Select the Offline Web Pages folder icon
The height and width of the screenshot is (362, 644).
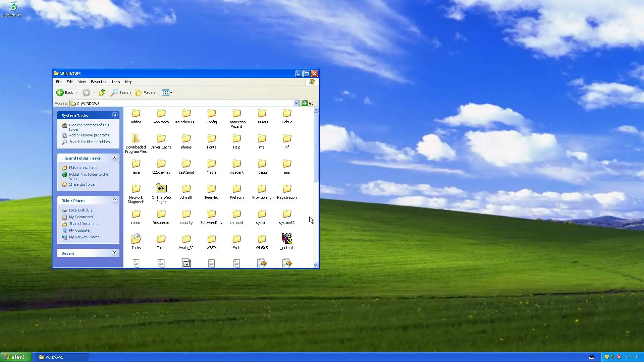[161, 189]
